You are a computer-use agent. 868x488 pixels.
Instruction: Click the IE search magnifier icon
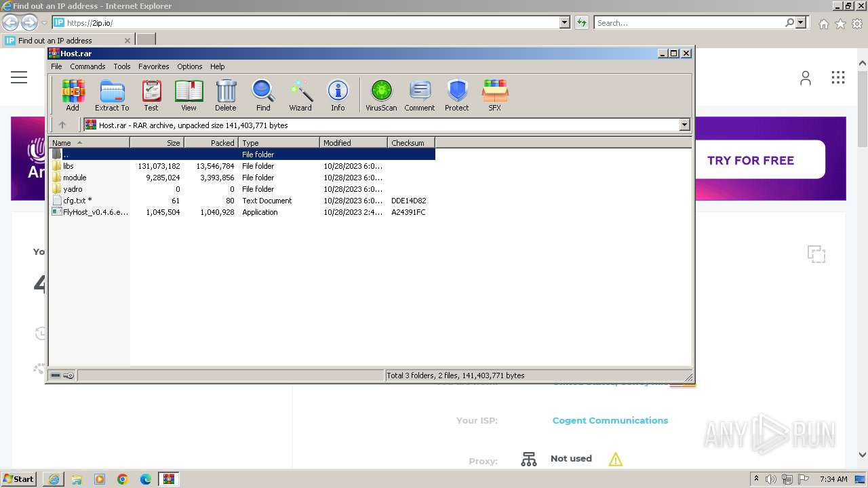coord(789,22)
